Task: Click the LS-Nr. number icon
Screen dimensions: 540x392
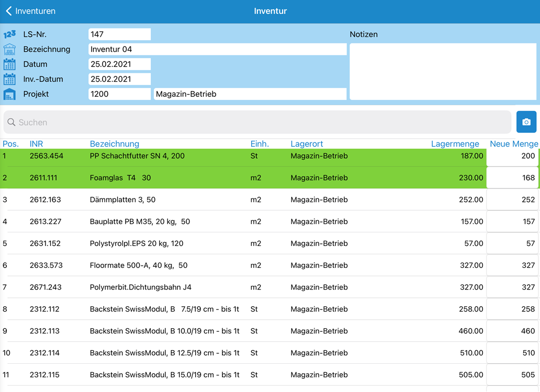Action: (x=9, y=35)
